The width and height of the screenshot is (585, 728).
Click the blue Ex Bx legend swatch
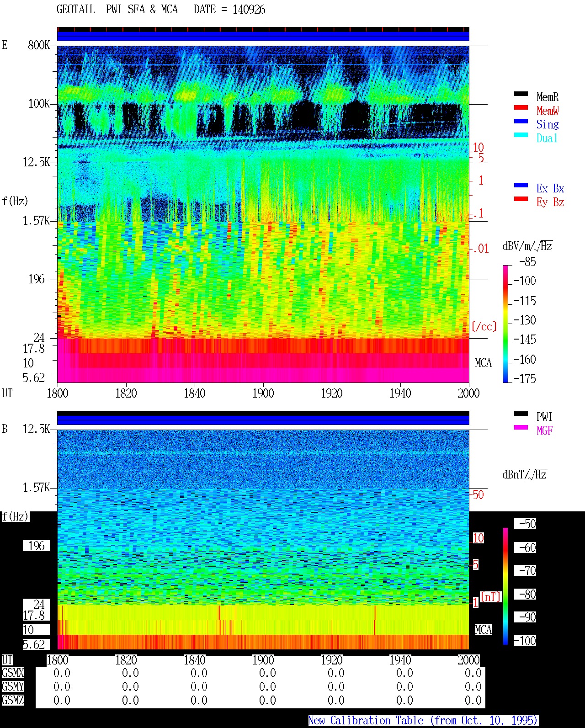[x=521, y=186]
